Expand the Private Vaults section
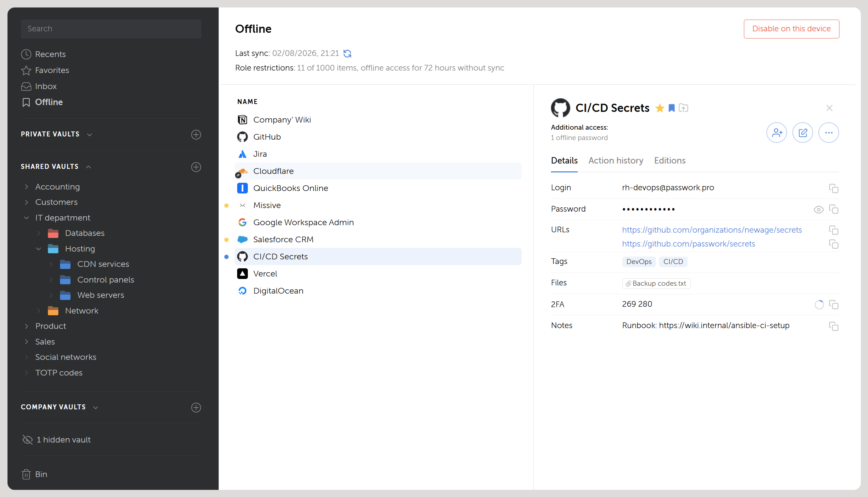 [90, 134]
